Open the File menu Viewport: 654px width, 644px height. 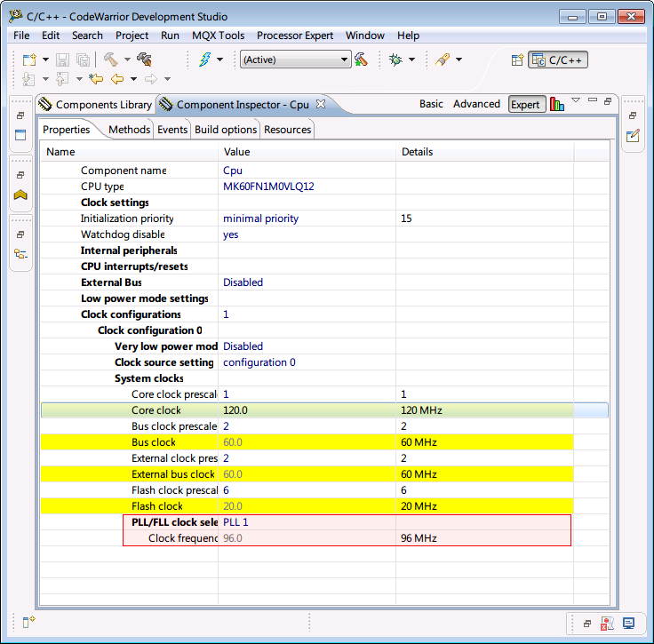21,36
